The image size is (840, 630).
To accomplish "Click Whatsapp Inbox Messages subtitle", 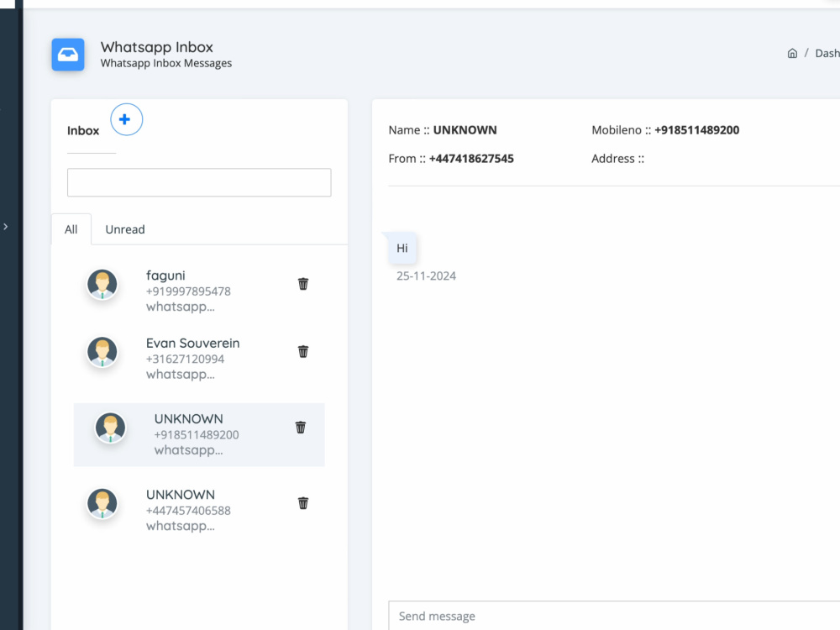I will coord(166,63).
